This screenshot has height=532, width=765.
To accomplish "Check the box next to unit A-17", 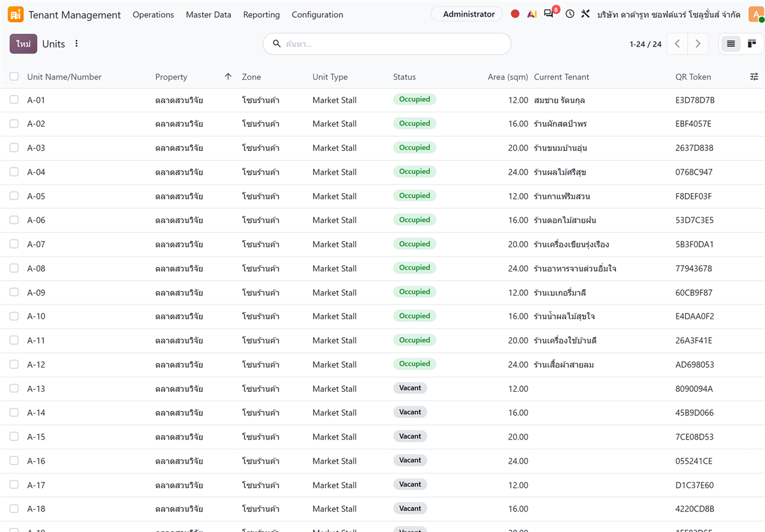I will coord(14,485).
